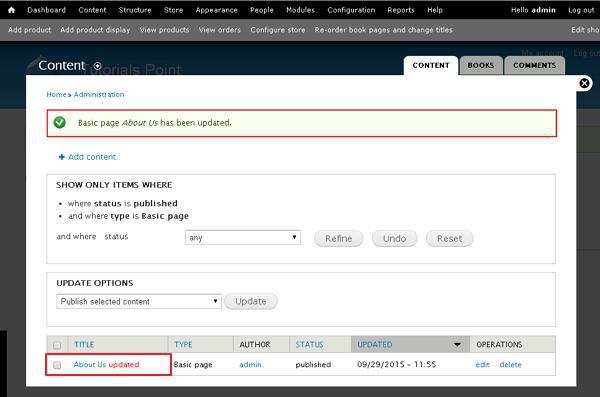Open the status filter dropdown set to any
The image size is (600, 397).
(x=243, y=237)
